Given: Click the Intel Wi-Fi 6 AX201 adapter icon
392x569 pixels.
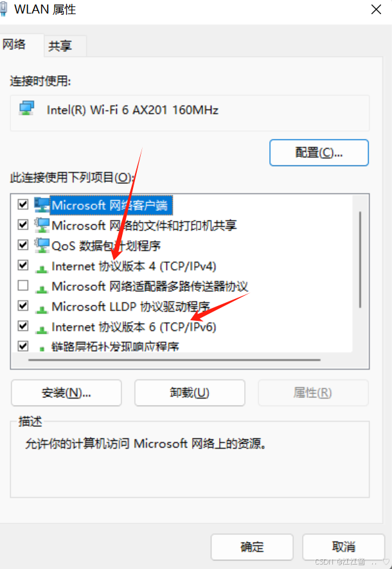Looking at the screenshot, I should click(x=27, y=109).
